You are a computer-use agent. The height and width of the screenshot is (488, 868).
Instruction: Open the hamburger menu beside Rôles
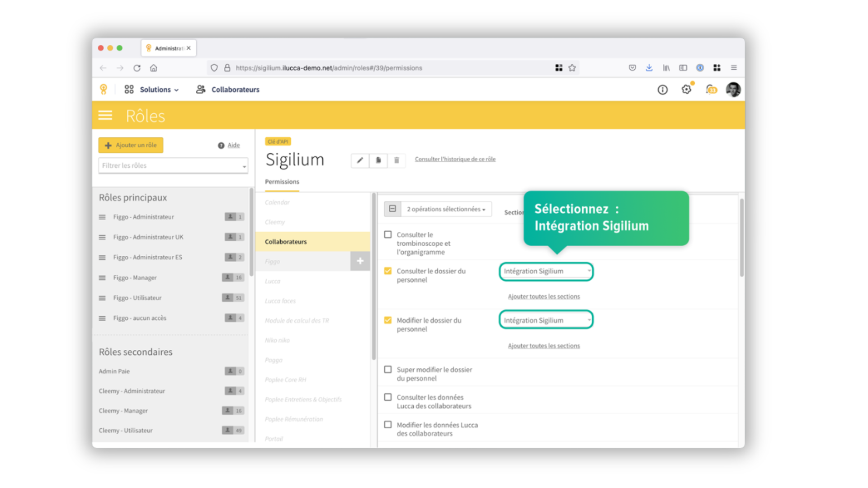pos(105,116)
